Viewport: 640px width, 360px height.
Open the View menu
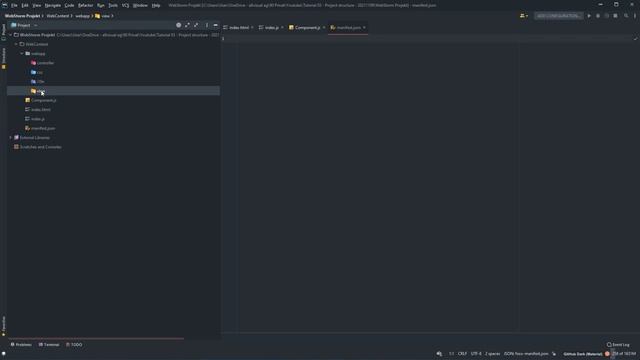[x=37, y=5]
